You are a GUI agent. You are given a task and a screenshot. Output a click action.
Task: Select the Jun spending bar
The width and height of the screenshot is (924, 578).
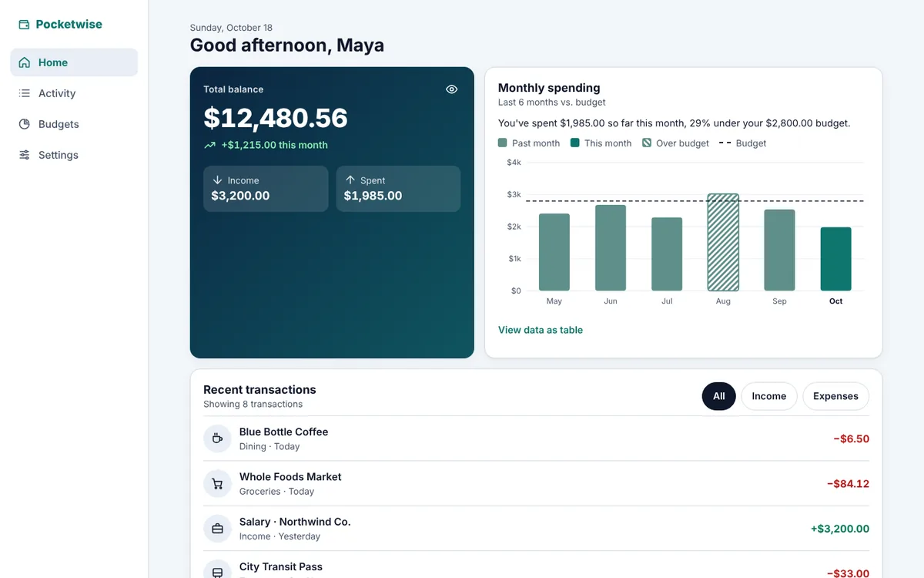611,247
